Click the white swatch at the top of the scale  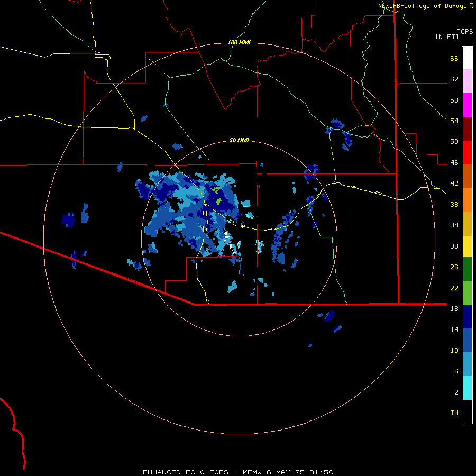[467, 58]
